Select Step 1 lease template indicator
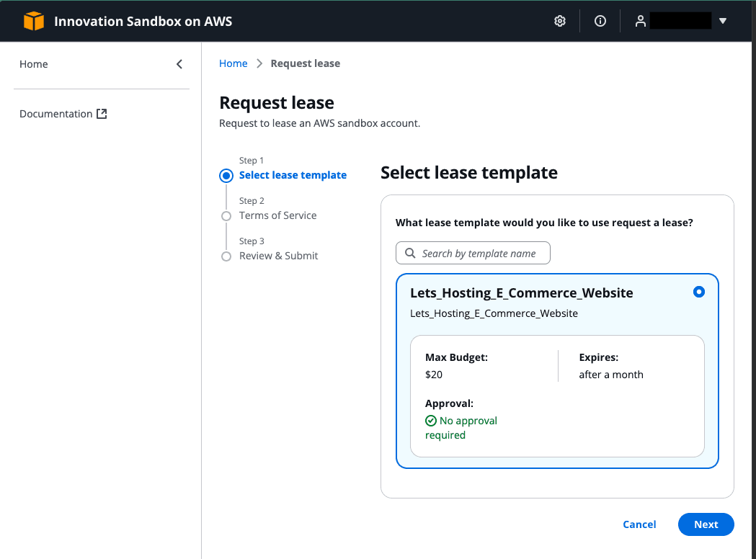The width and height of the screenshot is (756, 559). point(226,175)
